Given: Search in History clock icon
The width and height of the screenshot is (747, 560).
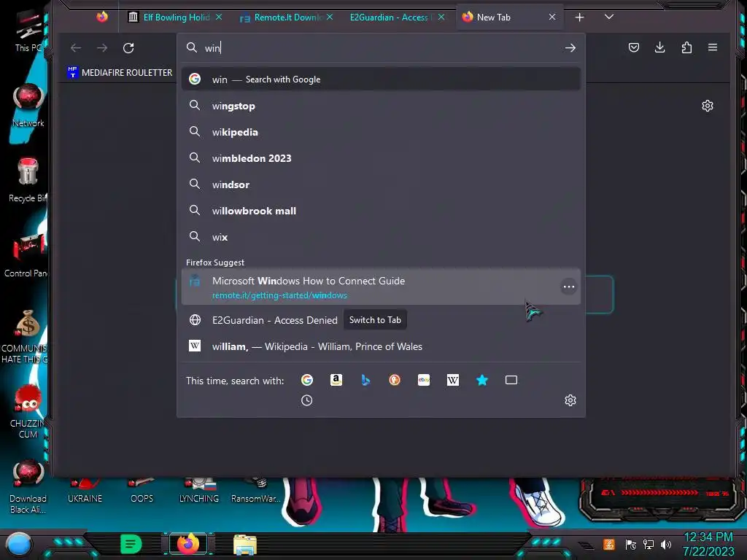Looking at the screenshot, I should (307, 400).
